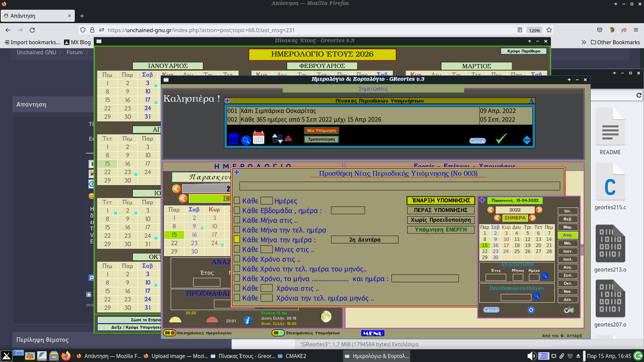The width and height of the screenshot is (644, 362).
Task: Click the red Νέα Υπόμνηση button
Action: tap(321, 131)
